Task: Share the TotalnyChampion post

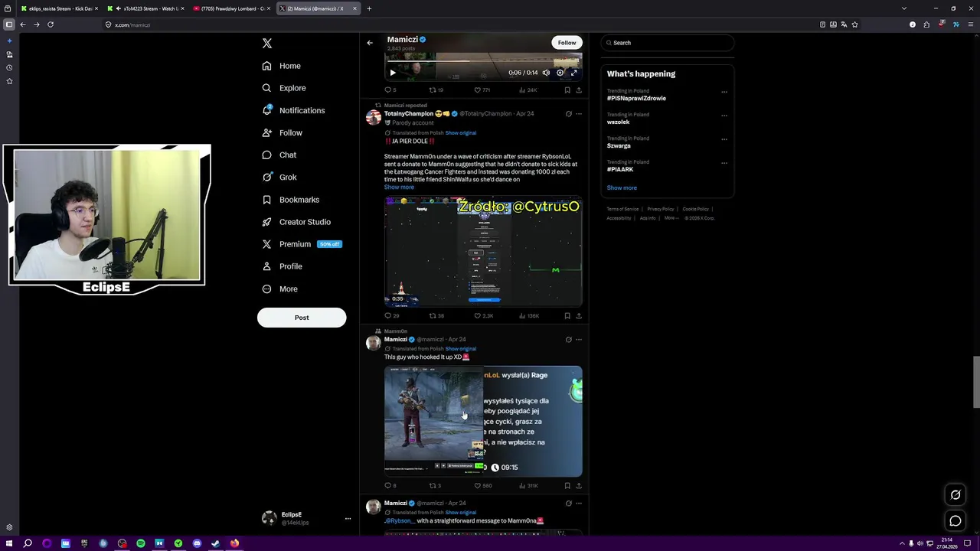Action: coord(579,316)
